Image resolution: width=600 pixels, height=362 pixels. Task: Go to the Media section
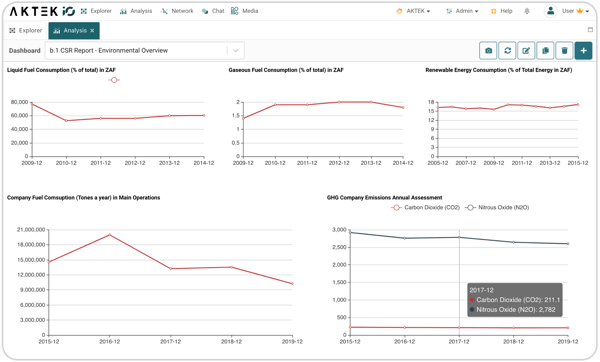click(245, 11)
